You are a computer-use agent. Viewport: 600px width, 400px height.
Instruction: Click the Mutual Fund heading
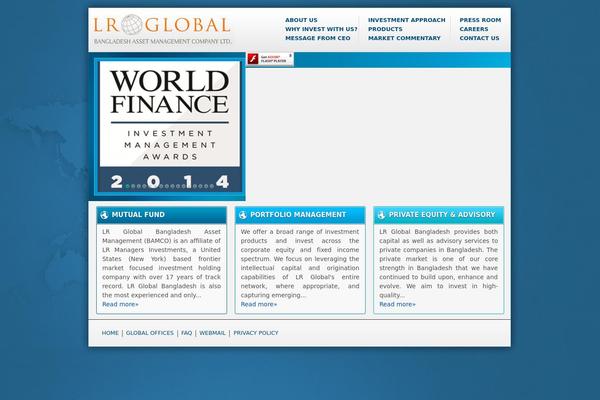tap(138, 215)
